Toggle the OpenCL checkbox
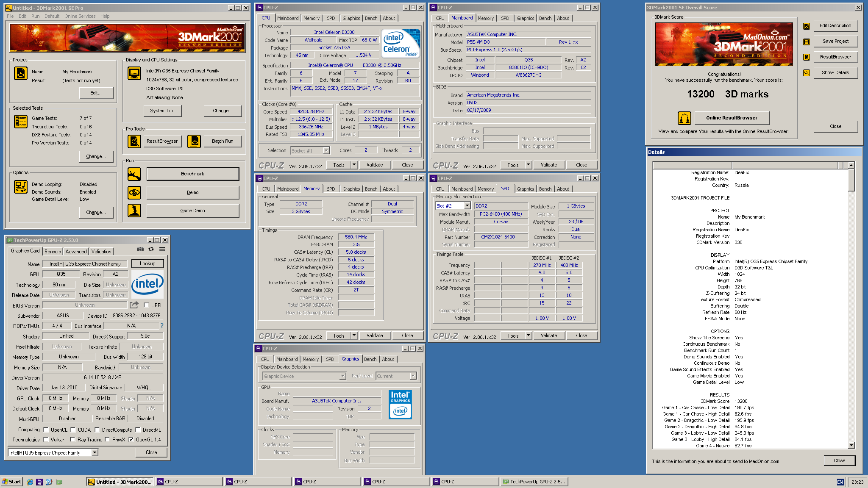Image resolution: width=868 pixels, height=488 pixels. tap(46, 430)
